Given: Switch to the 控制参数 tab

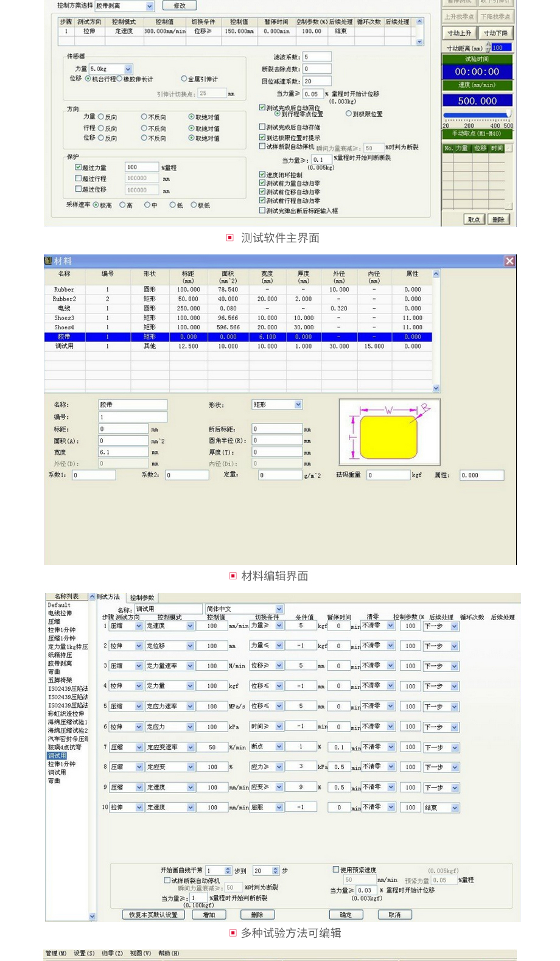Looking at the screenshot, I should coord(142,598).
